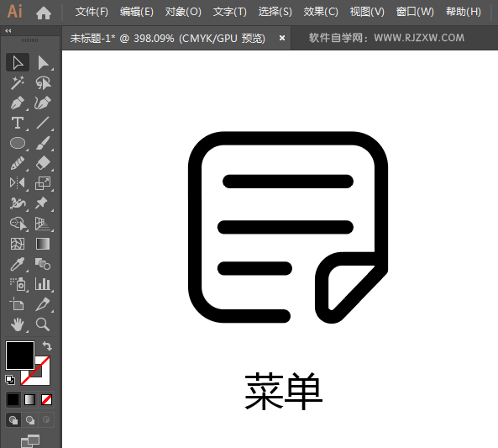Reset to default fill and stroke
Screen dimensions: 498x448
10,379
